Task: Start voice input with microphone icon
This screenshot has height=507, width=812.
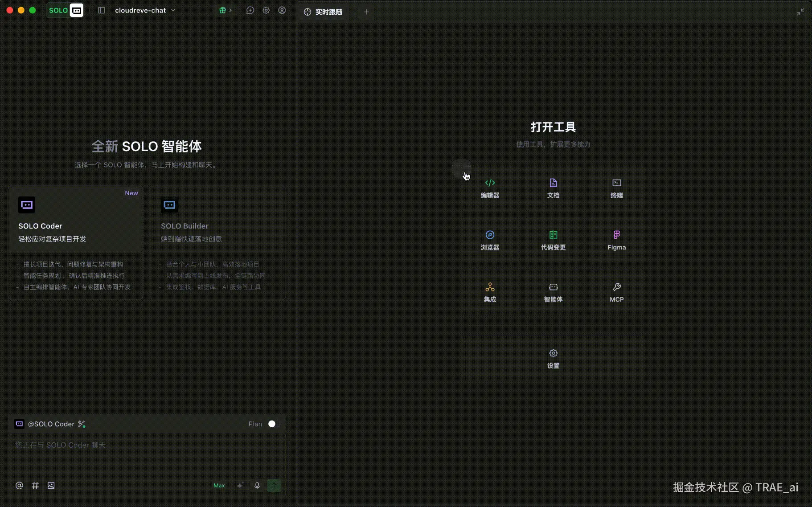Action: click(257, 486)
